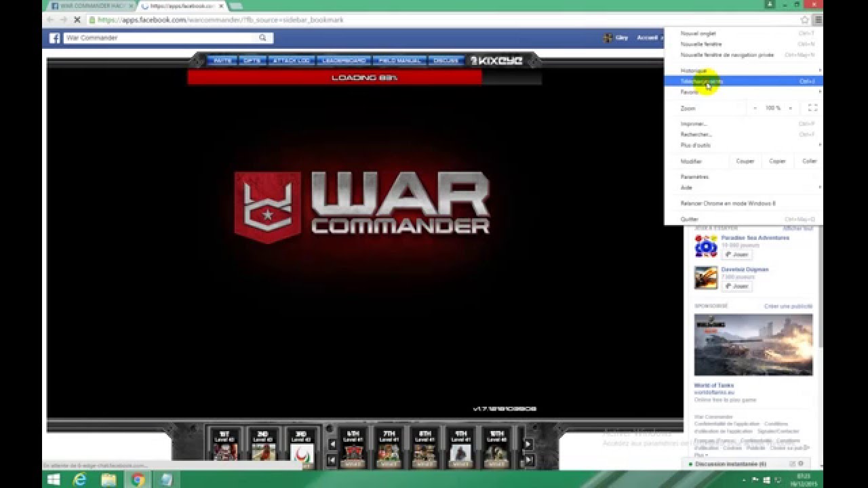Click the Créer une publicité link
Viewport: 868px width, 488px height.
(x=788, y=306)
